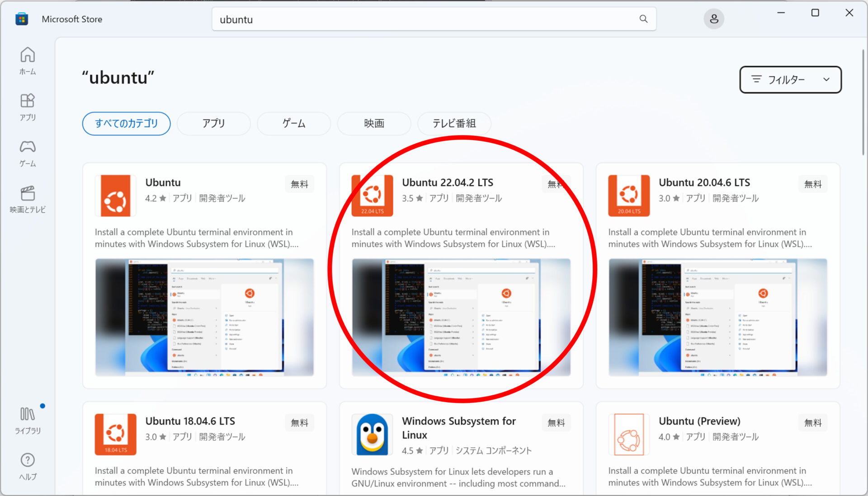
Task: Click the free (無料) badge on Ubuntu 20.04.6 LTS
Action: 813,184
